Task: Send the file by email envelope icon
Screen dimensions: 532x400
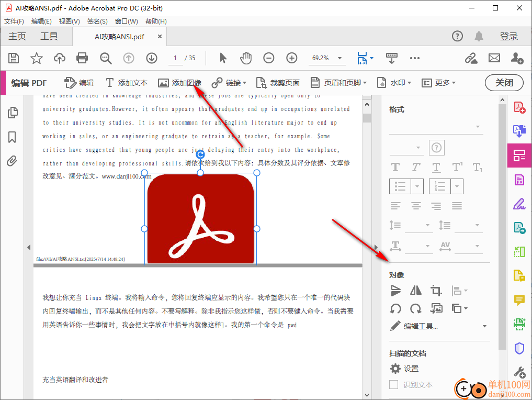Action: coord(494,58)
